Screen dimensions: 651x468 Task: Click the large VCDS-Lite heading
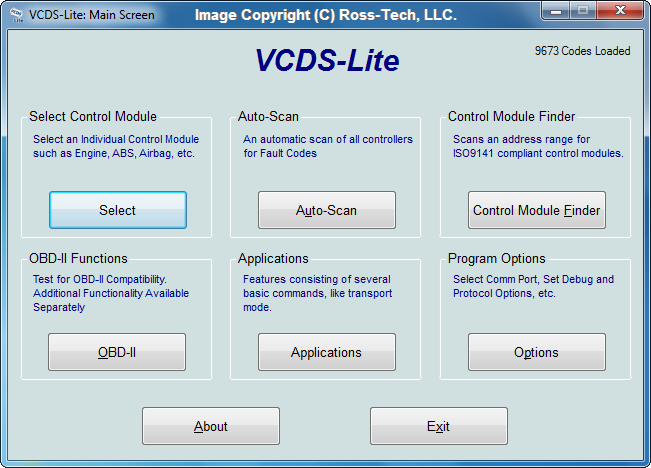[x=326, y=61]
